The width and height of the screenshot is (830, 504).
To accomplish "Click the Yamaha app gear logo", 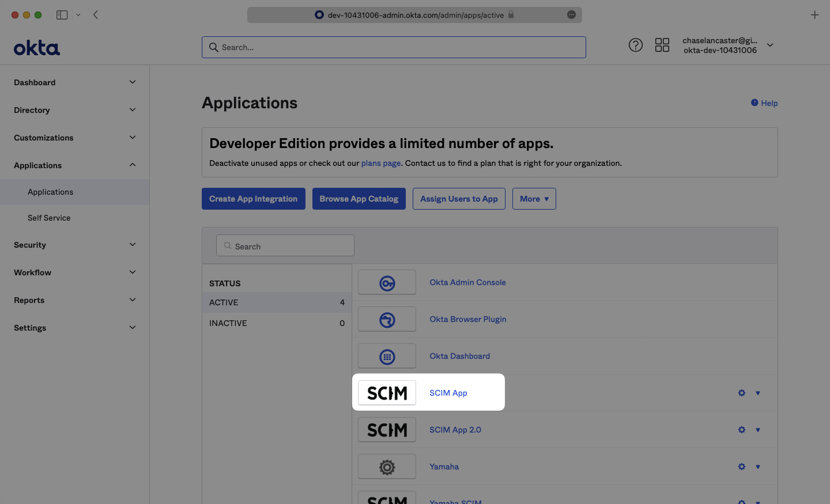I will click(x=387, y=467).
